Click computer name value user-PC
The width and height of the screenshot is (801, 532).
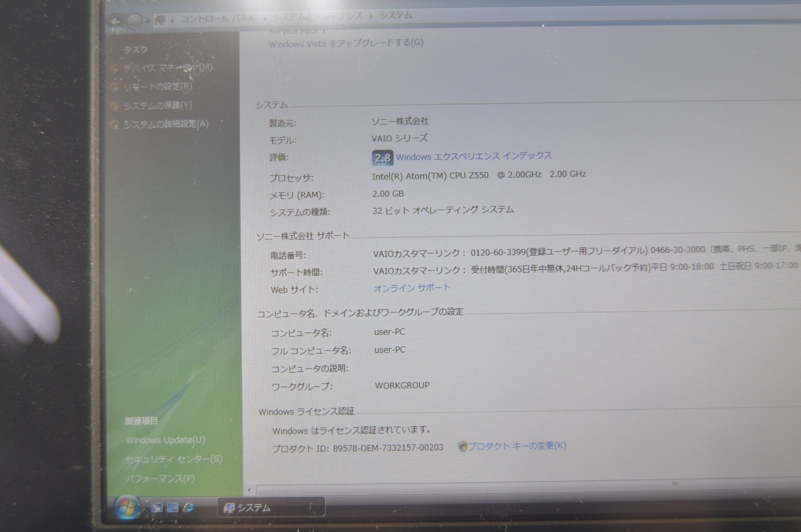(390, 332)
